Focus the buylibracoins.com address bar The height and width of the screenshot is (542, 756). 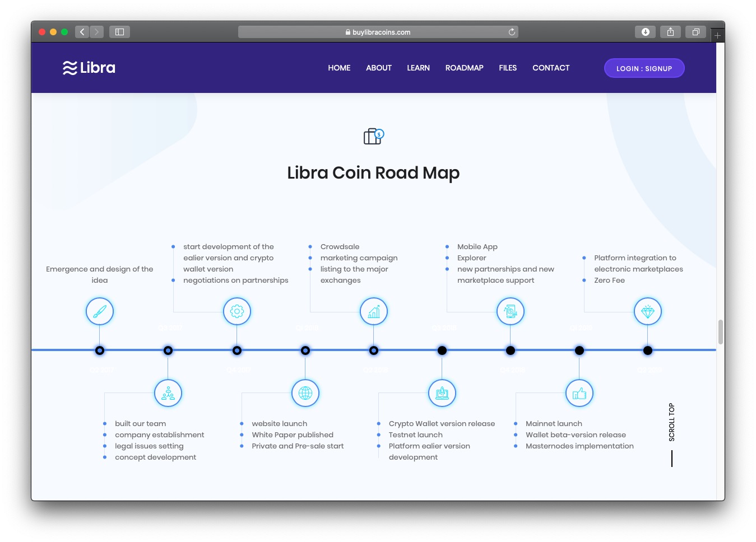(378, 32)
